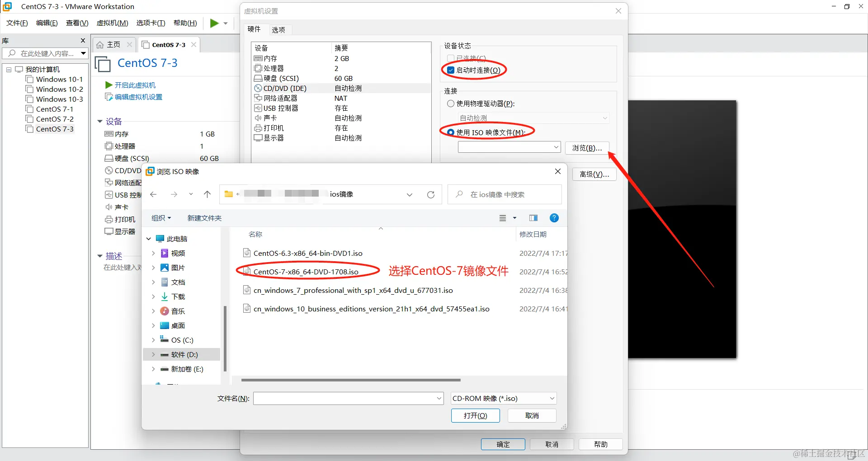
Task: Click the Advanced button in settings
Action: pos(594,174)
